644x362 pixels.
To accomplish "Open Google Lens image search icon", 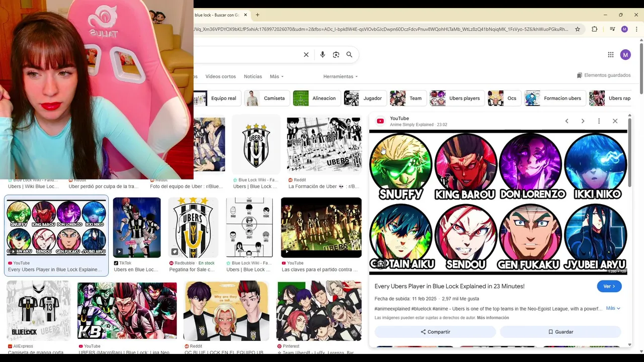I will pos(336,55).
